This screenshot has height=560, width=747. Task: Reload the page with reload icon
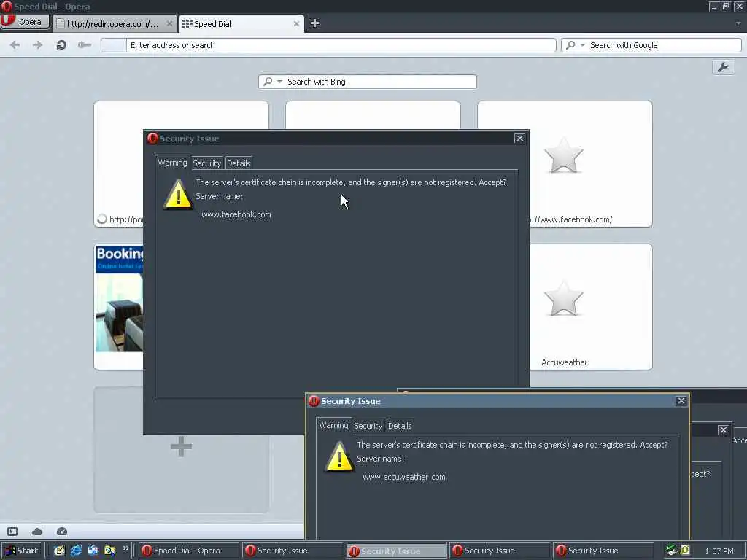[61, 44]
